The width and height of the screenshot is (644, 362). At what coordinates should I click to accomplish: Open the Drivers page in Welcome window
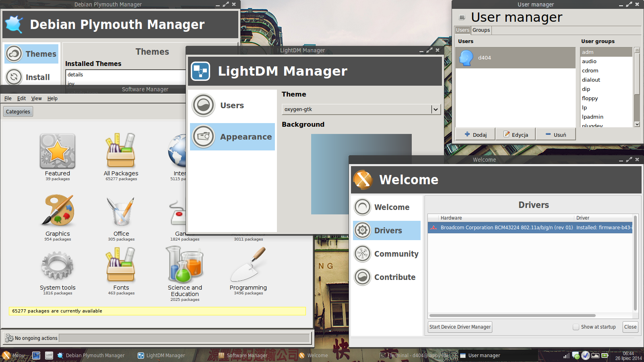[x=387, y=230]
